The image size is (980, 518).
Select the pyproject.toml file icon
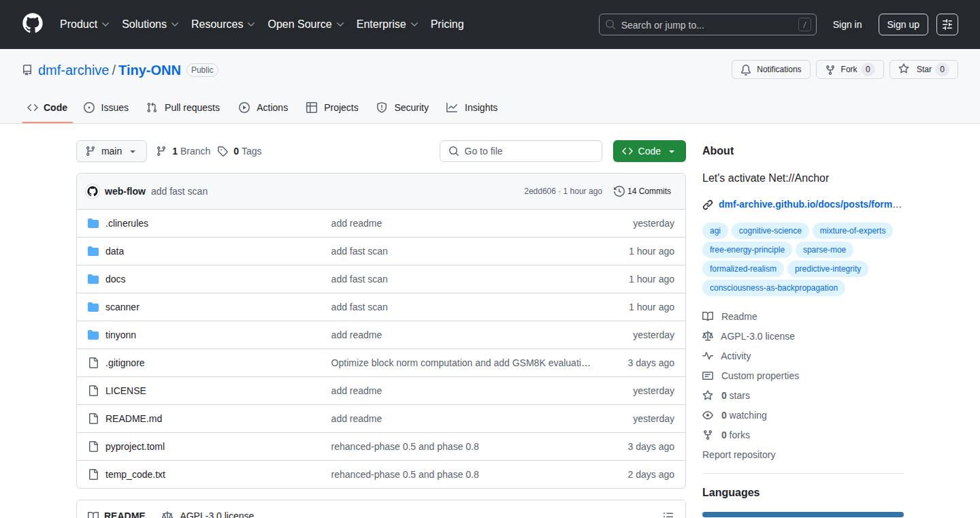coord(93,447)
